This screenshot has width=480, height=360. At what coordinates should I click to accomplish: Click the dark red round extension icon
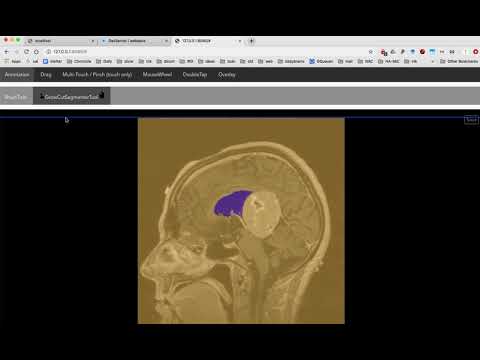click(x=422, y=52)
